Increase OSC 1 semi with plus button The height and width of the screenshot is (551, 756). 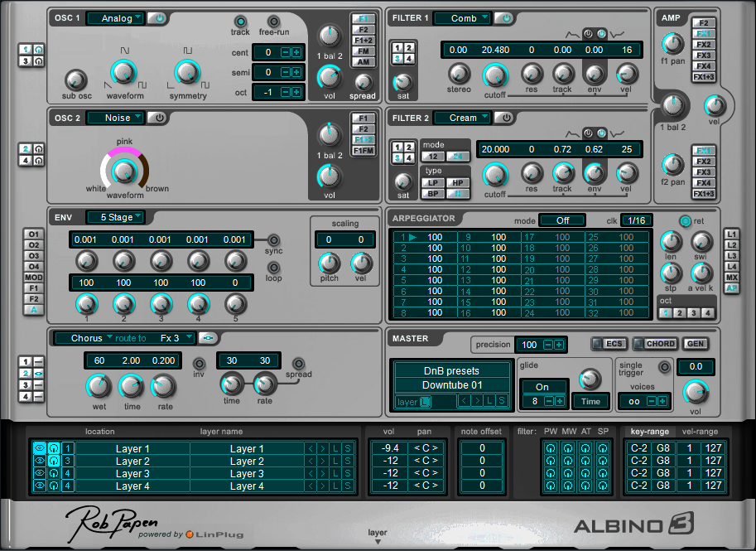296,72
